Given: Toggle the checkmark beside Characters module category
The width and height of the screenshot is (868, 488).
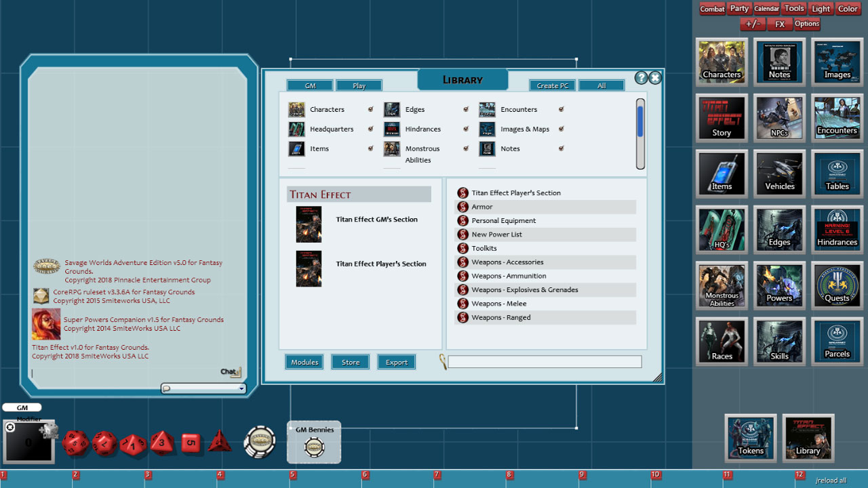Looking at the screenshot, I should (370, 108).
